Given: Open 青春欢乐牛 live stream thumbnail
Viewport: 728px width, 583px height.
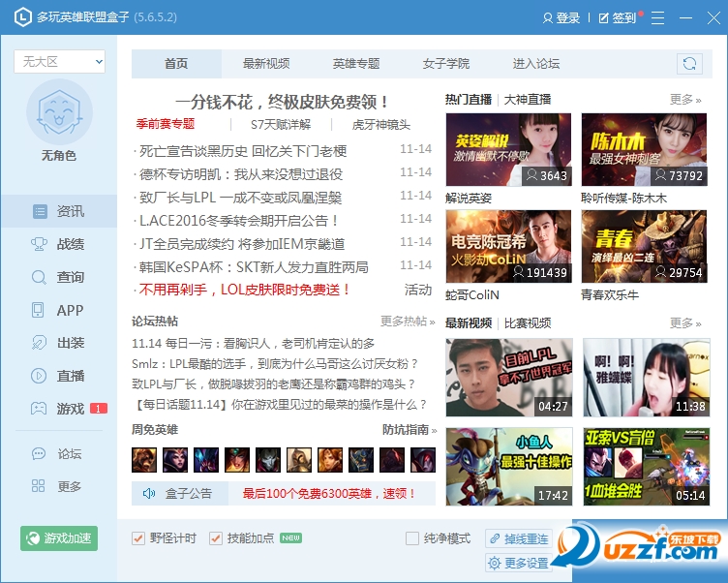Looking at the screenshot, I should (645, 246).
